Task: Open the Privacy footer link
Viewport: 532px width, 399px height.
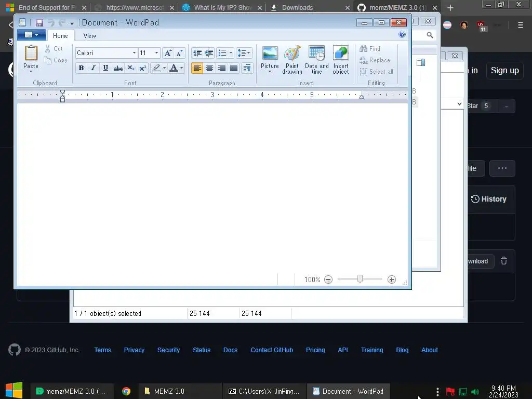Action: (134, 350)
